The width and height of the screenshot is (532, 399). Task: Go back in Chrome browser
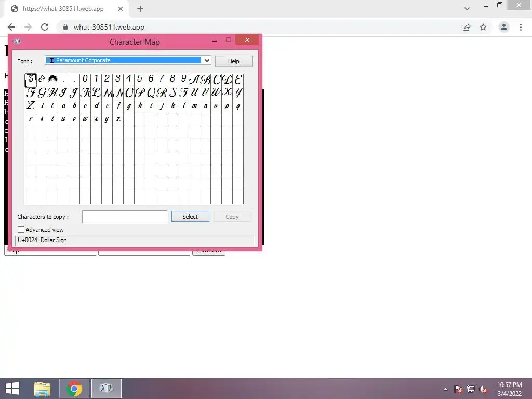click(11, 27)
